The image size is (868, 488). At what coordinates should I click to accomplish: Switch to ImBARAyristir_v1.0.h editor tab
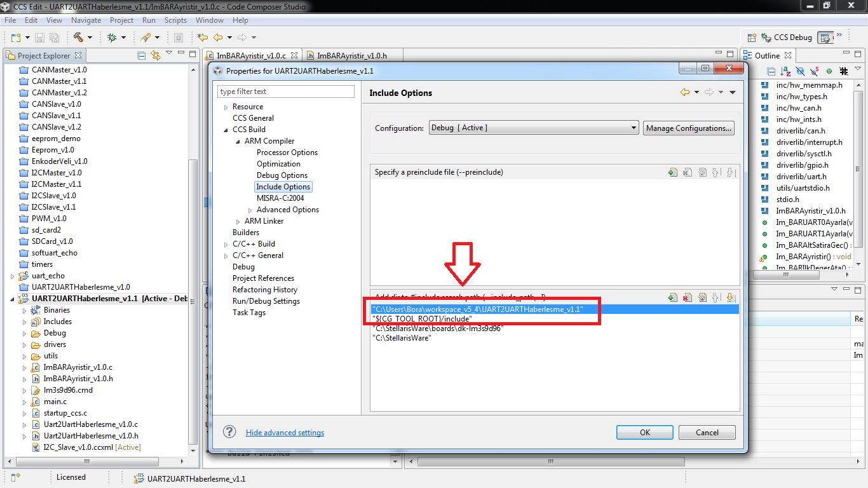351,55
